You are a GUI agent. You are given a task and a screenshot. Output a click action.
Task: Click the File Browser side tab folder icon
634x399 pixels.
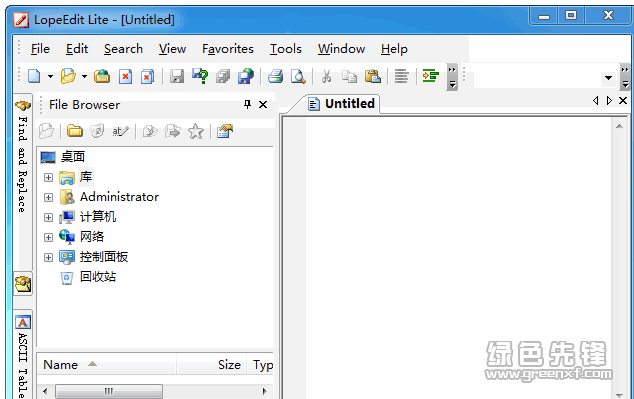coord(23,284)
